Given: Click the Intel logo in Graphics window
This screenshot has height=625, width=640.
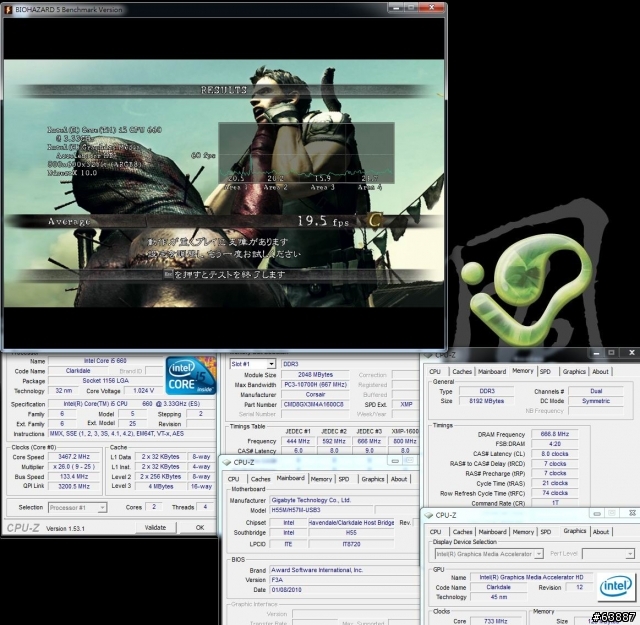Looking at the screenshot, I should click(616, 587).
